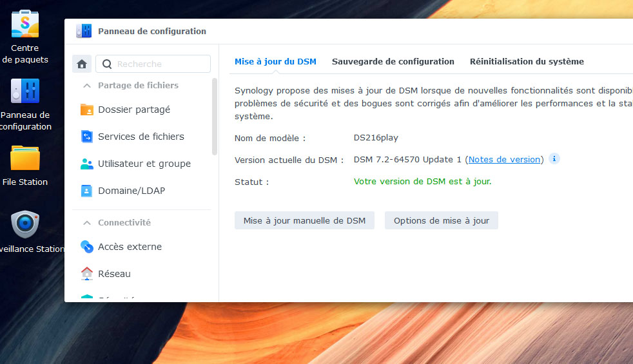Switch to Sauvegarde de configuration tab
This screenshot has height=364, width=633.
click(393, 62)
